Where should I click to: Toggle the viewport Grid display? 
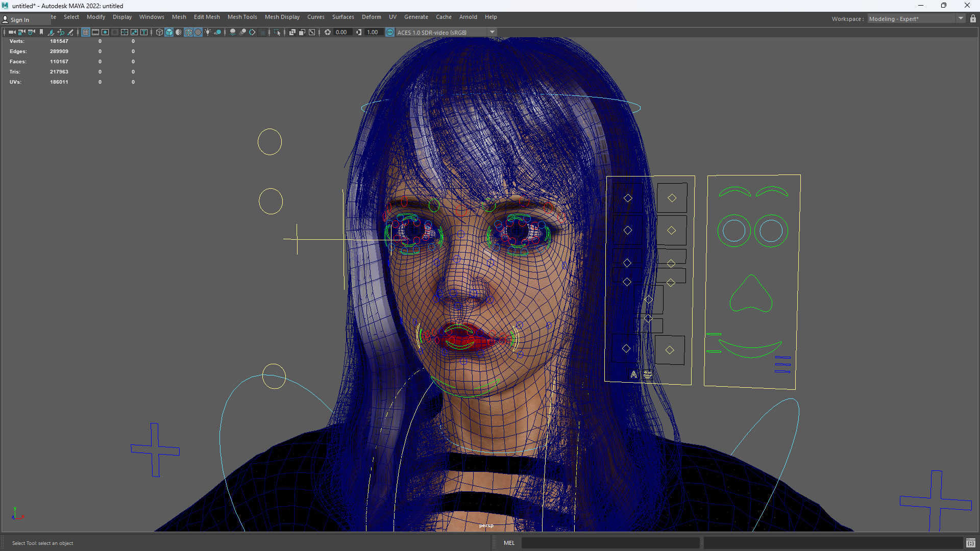[86, 32]
